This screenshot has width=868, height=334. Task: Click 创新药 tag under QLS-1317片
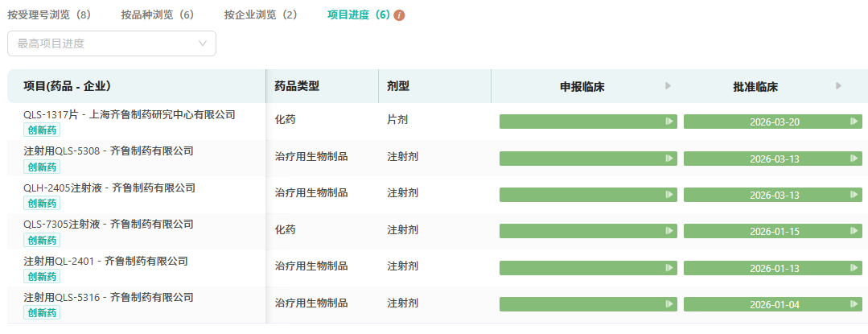(x=42, y=130)
